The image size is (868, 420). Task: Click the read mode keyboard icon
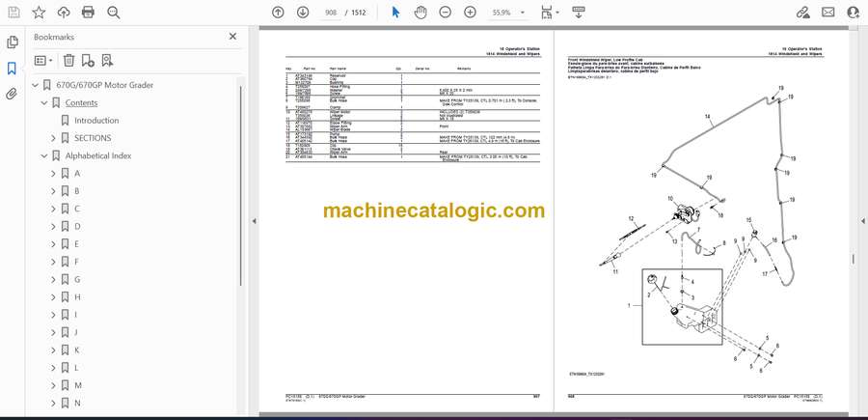point(579,13)
